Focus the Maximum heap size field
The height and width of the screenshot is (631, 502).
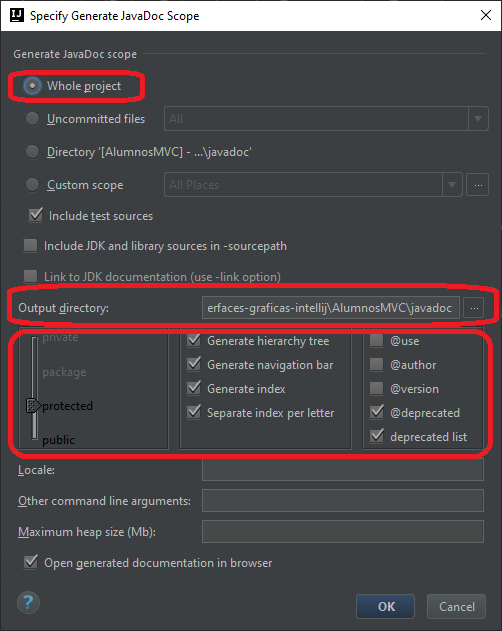[x=343, y=532]
